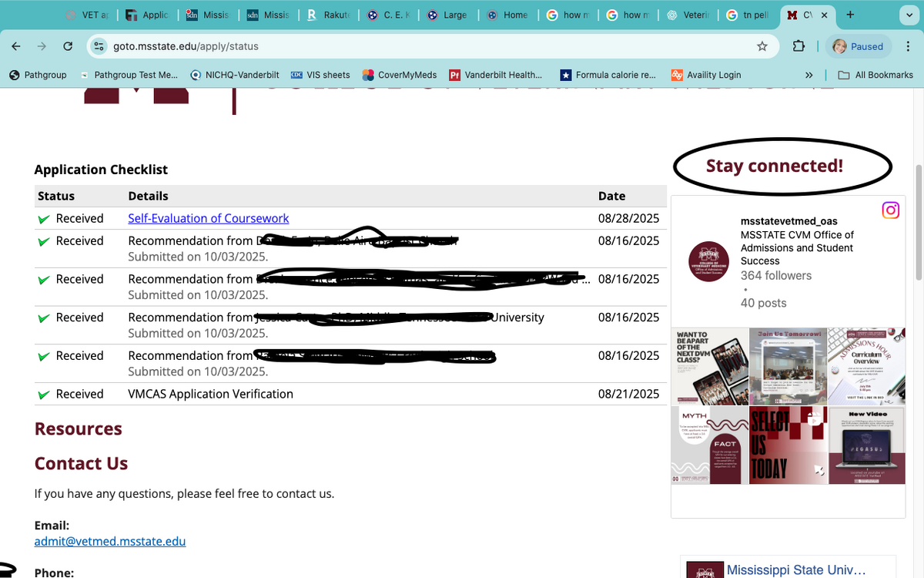
Task: Reload the page with refresh icon
Action: 68,46
